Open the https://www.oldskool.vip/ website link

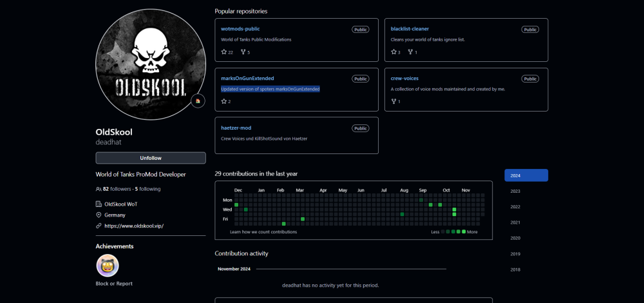[x=134, y=226]
